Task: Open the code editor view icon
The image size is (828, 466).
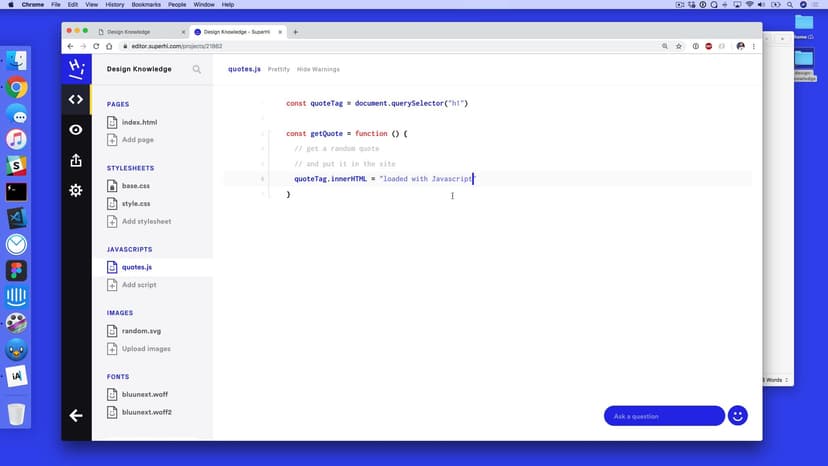Action: [76, 99]
